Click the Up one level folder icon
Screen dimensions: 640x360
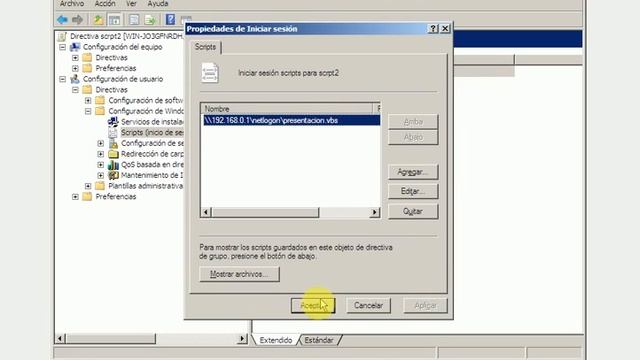click(x=98, y=19)
